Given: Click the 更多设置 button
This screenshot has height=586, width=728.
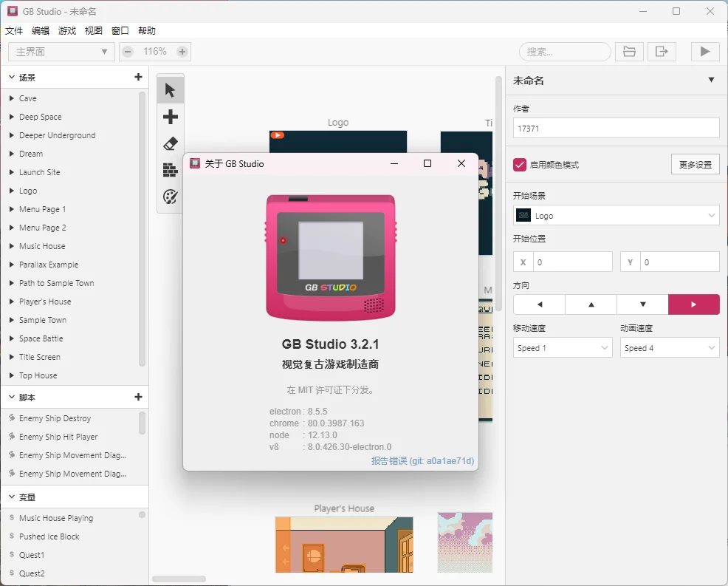Looking at the screenshot, I should tap(693, 165).
